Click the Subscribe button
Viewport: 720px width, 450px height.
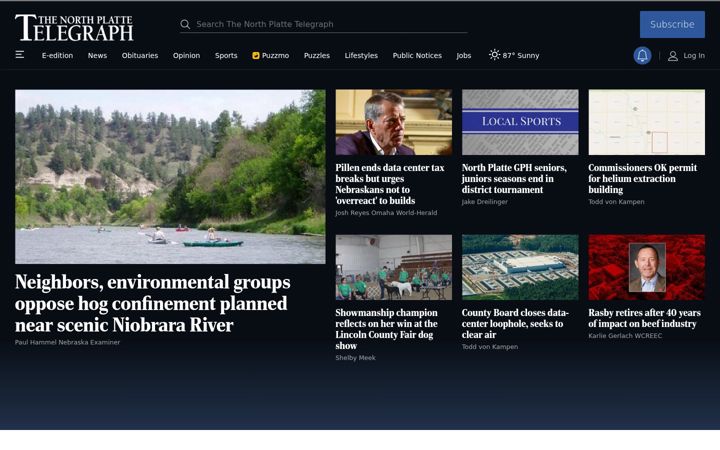coord(672,24)
